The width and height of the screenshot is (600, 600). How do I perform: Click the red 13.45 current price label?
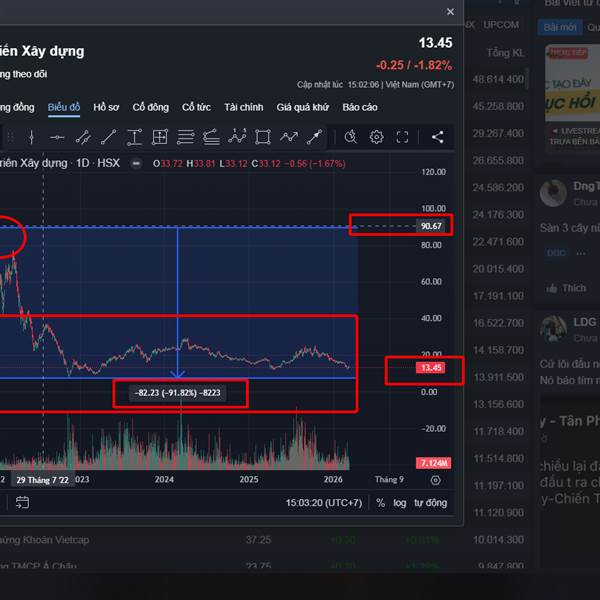click(431, 368)
